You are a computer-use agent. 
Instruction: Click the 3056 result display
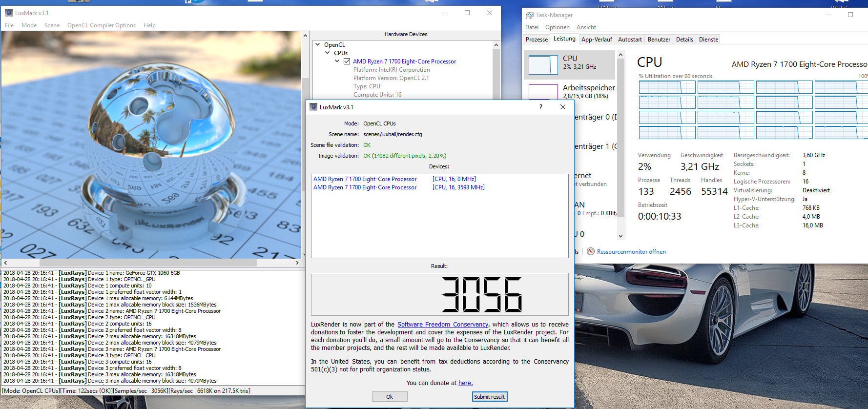(440, 294)
